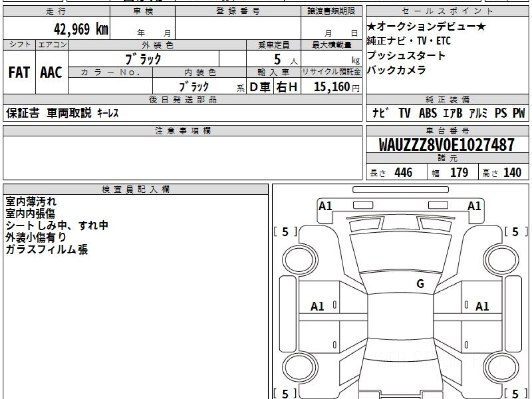Select the 右H steering value
Image resolution: width=532 pixels, height=399 pixels.
click(287, 87)
